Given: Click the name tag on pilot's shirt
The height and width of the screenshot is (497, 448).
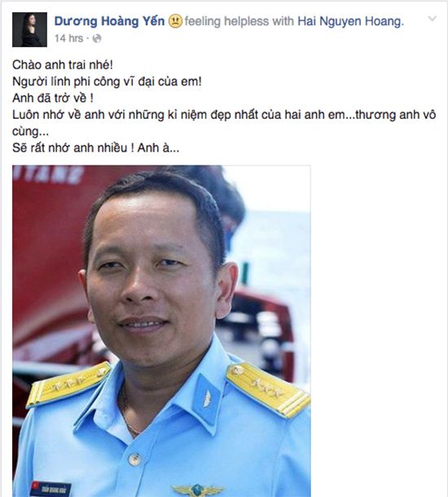Looking at the screenshot, I should [51, 489].
